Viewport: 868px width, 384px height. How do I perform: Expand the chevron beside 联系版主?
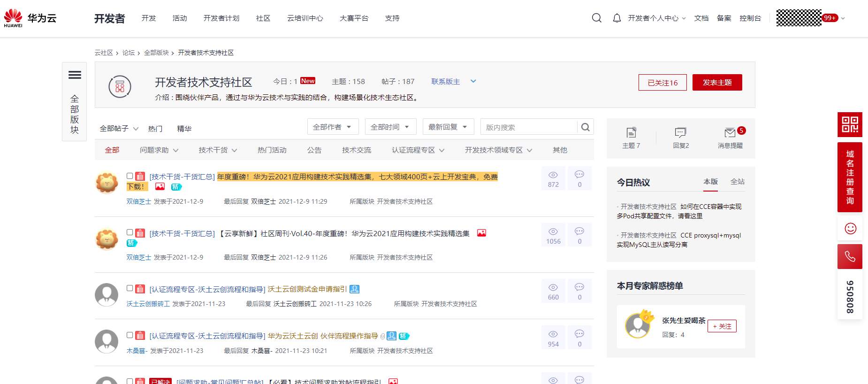[473, 81]
